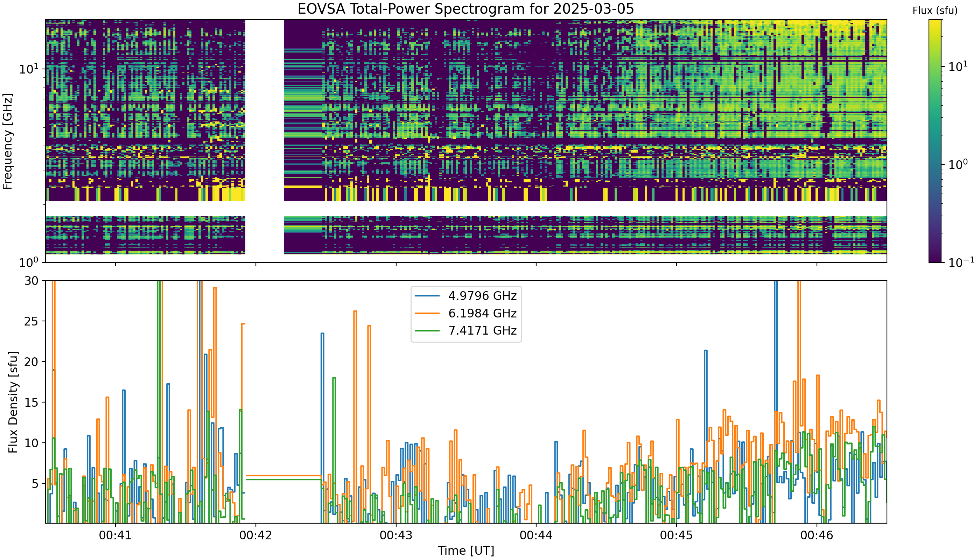
Task: Click the 'Frequency [GHz]' axis label
Action: point(8,141)
